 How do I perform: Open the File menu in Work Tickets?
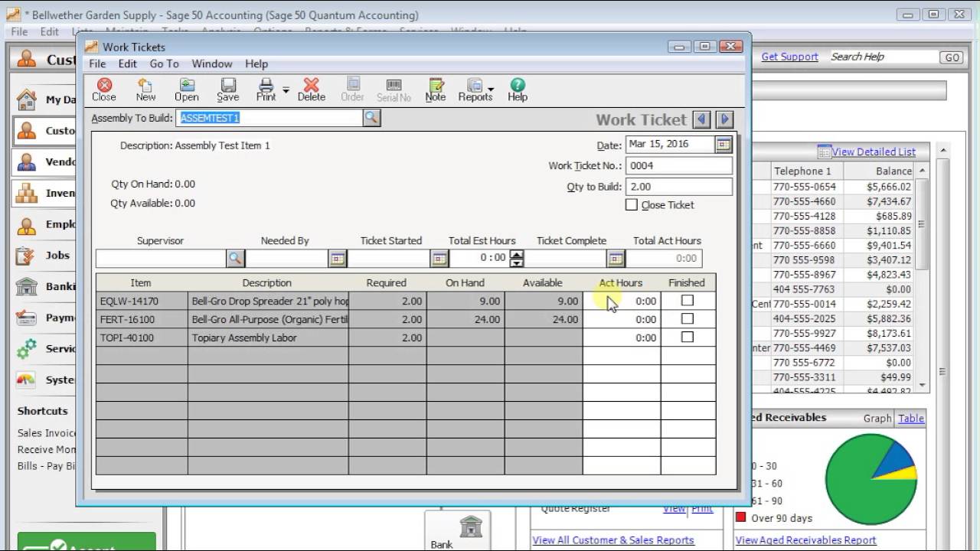pyautogui.click(x=97, y=64)
